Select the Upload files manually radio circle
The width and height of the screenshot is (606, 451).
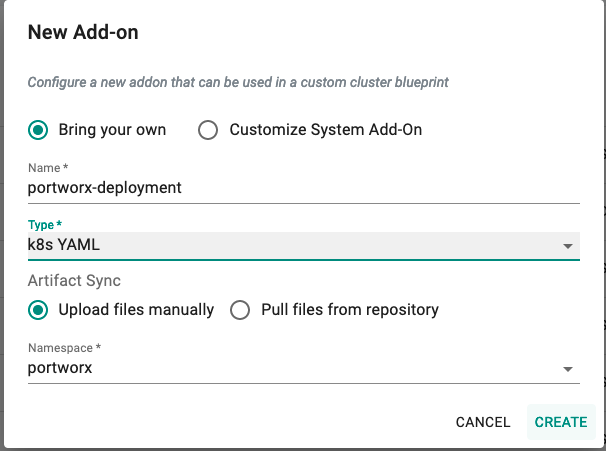click(x=38, y=310)
